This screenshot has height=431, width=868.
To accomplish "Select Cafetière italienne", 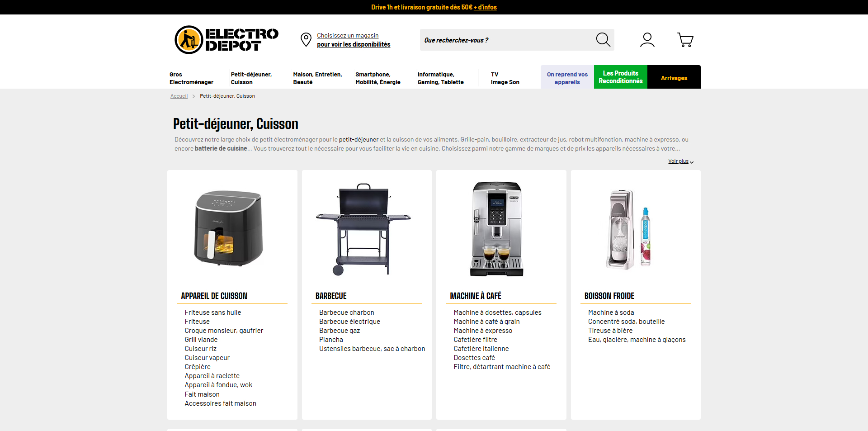I will [x=481, y=349].
